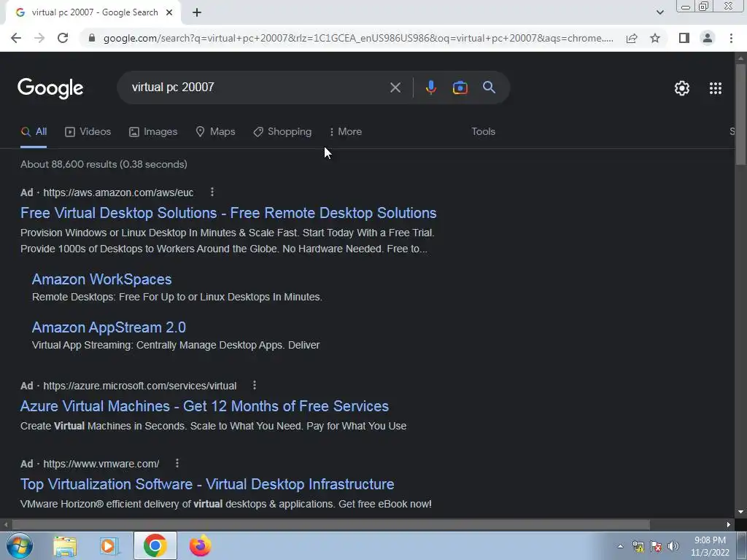Start voice search with the microphone icon

point(431,87)
